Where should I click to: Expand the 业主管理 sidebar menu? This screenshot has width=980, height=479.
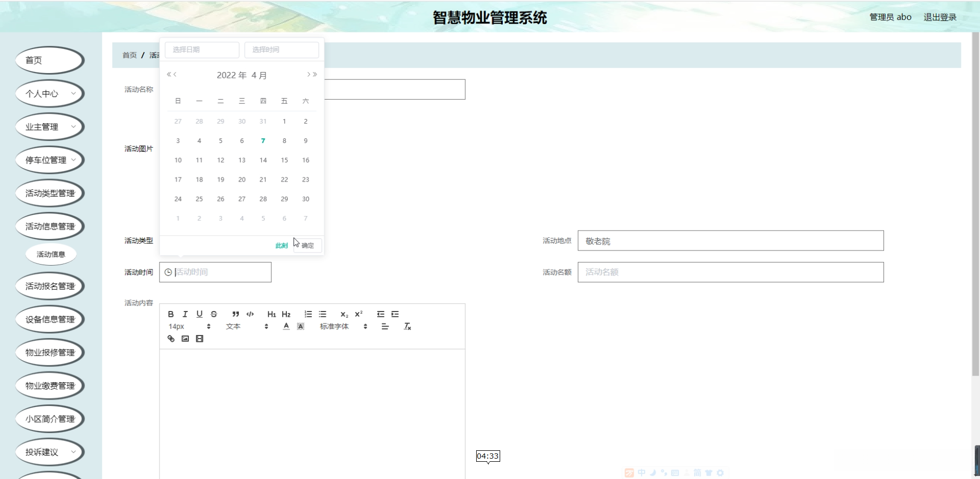click(x=50, y=127)
